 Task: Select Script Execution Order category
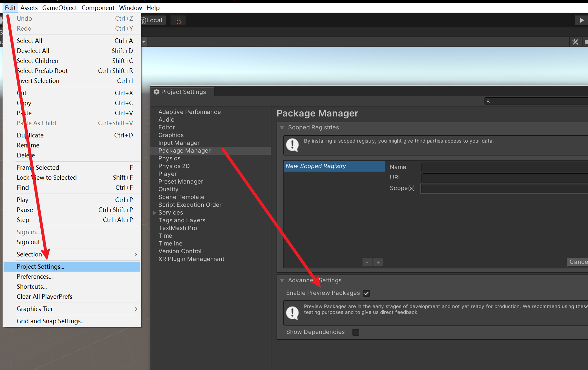coord(211,205)
